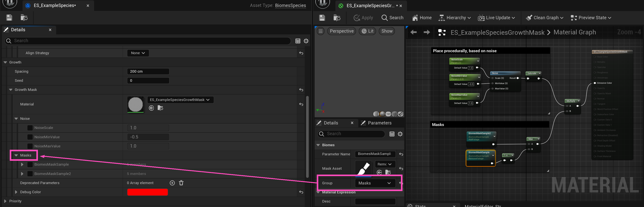The image size is (644, 207).
Task: Click Browse to asset icon in left toolbar
Action: [24, 17]
